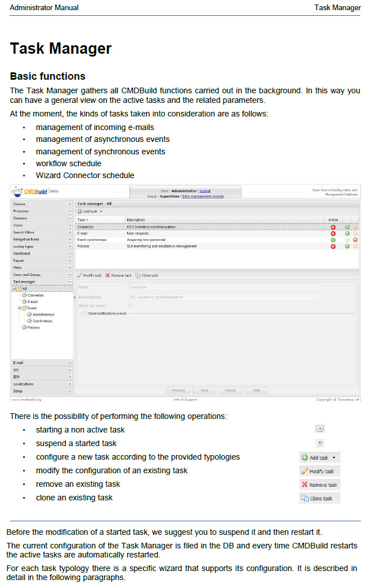The height and width of the screenshot is (588, 370).
Task: Sort by the Type column header
Action: (x=81, y=219)
